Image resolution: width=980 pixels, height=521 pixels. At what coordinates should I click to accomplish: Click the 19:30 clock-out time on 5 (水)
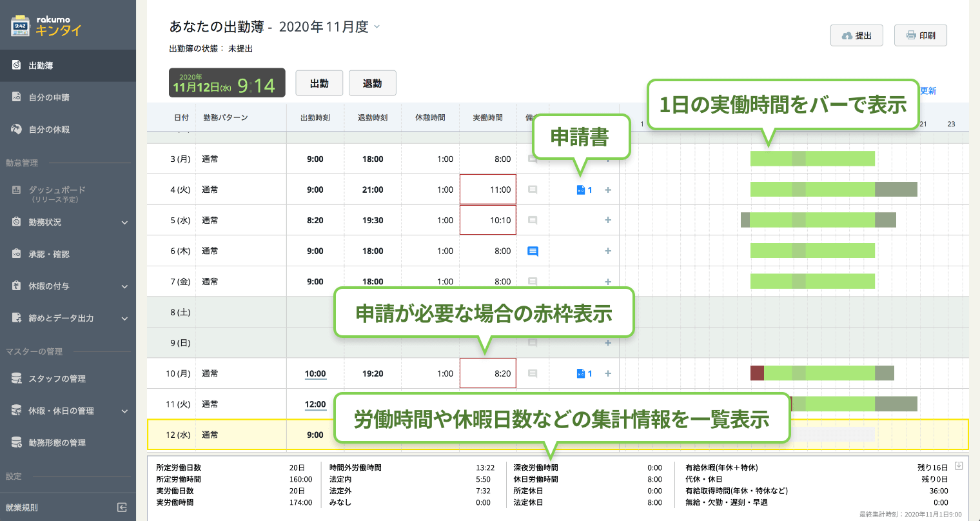click(373, 221)
